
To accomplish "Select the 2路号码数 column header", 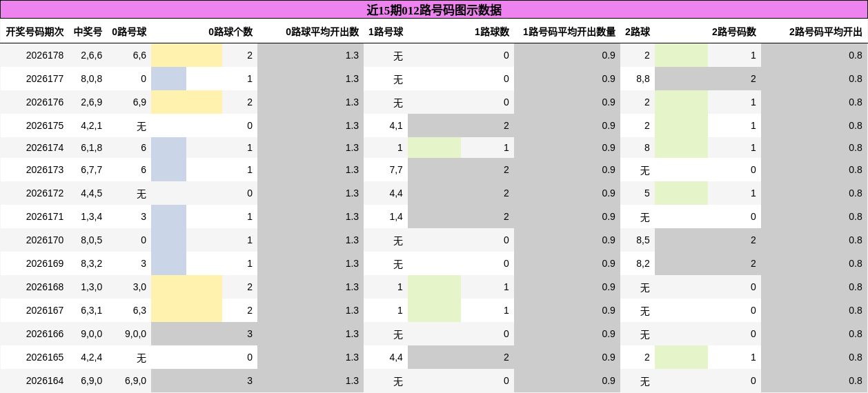I will (x=734, y=32).
